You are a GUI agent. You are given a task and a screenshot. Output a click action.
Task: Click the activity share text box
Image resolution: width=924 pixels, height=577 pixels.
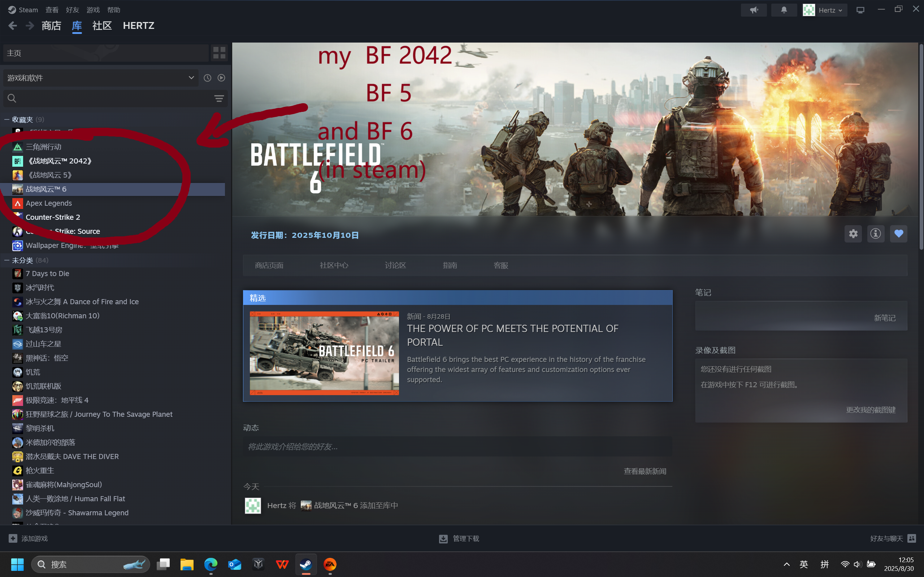(457, 446)
